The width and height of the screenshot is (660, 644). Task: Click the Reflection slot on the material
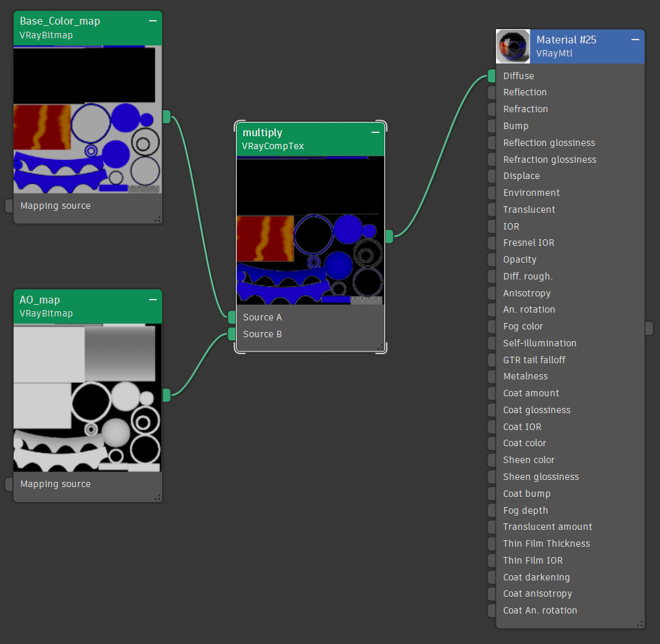(524, 92)
